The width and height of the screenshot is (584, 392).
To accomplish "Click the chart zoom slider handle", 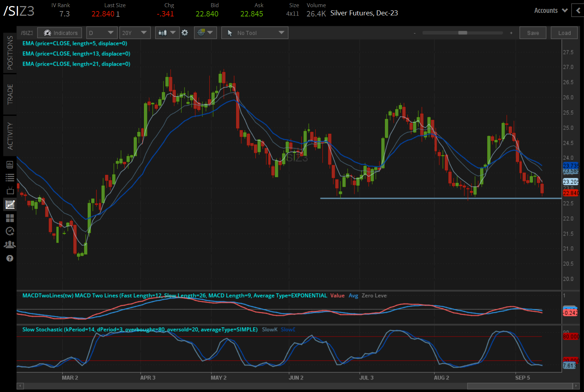I will point(462,33).
